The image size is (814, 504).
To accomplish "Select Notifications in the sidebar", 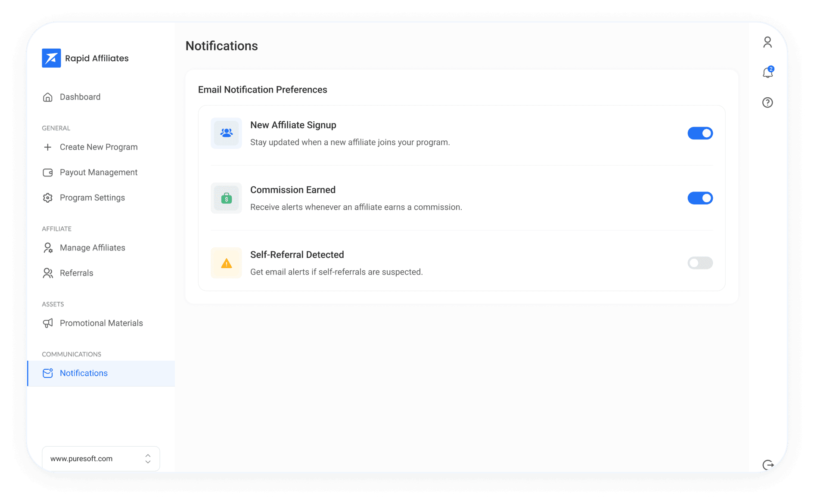I will 101,373.
